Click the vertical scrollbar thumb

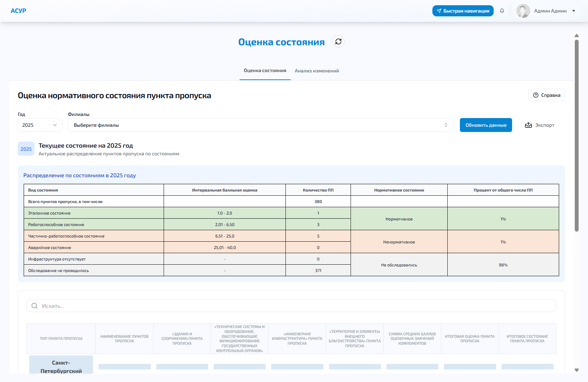pyautogui.click(x=577, y=135)
